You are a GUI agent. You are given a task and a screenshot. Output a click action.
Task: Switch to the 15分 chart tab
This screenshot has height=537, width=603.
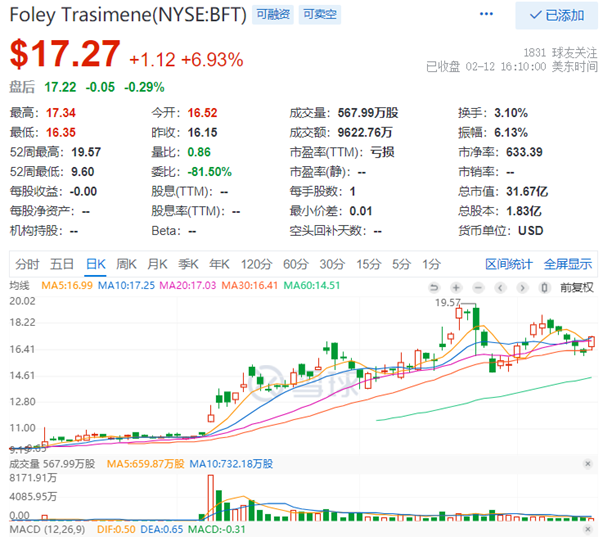pos(368,264)
